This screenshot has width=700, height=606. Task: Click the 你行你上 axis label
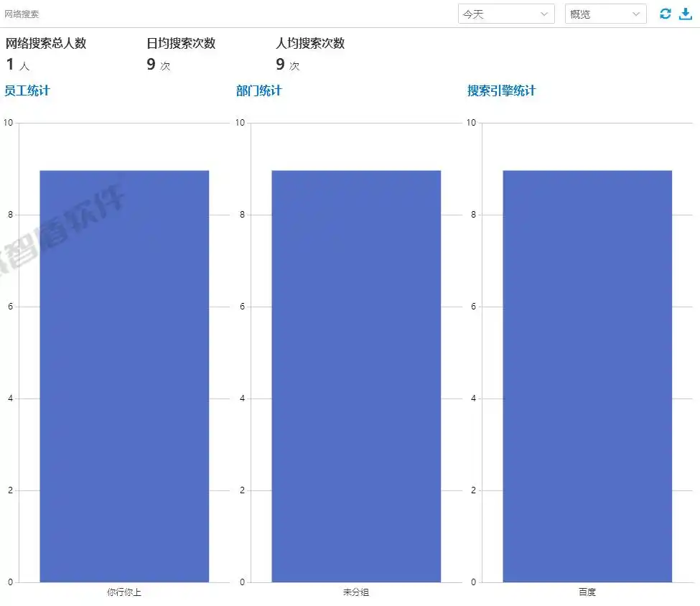click(x=124, y=592)
